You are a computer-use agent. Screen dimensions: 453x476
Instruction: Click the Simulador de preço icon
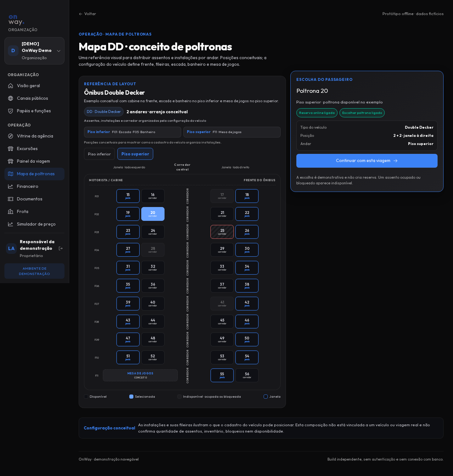pos(10,224)
